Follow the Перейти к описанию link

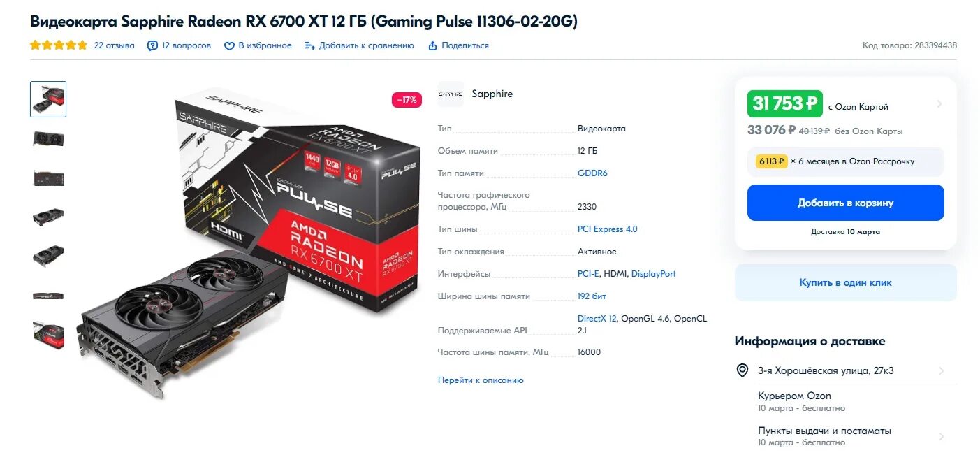click(x=481, y=380)
